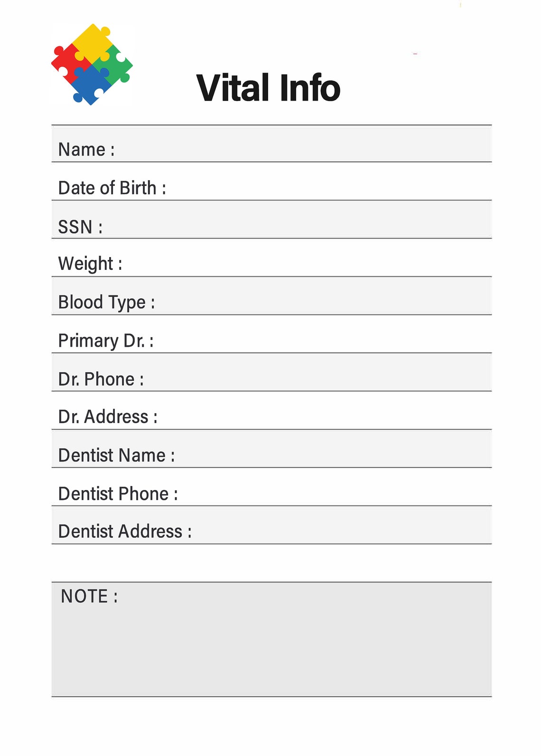Click the green puzzle piece in logo

(114, 65)
